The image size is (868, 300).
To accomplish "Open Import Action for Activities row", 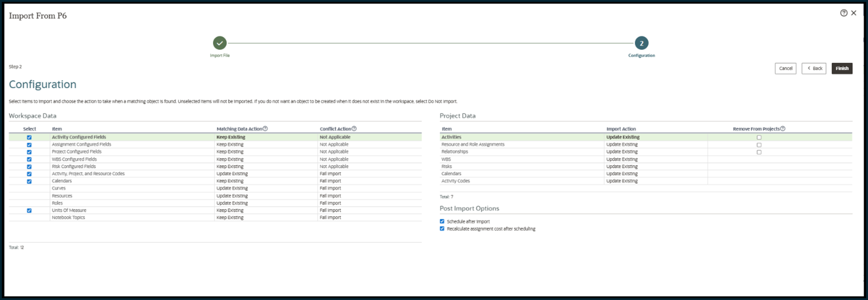I will 656,137.
